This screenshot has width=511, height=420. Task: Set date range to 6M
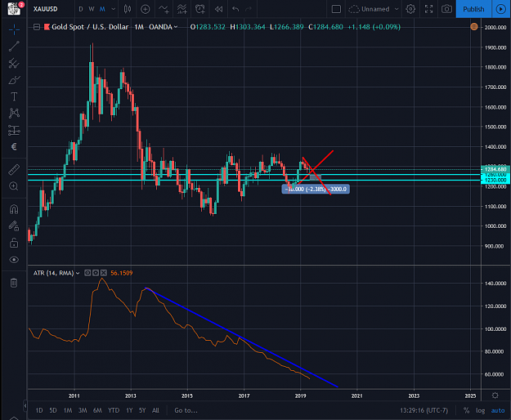(97, 410)
